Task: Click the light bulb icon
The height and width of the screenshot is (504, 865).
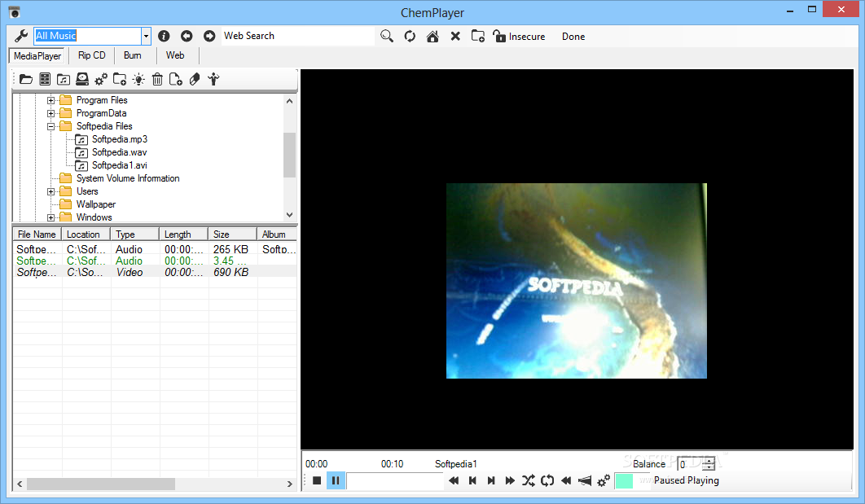Action: (138, 80)
